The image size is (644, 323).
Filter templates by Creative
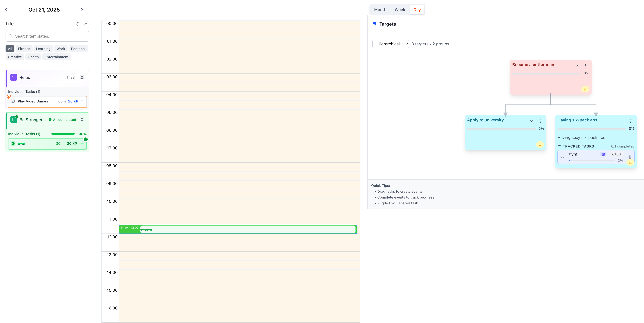coord(15,57)
